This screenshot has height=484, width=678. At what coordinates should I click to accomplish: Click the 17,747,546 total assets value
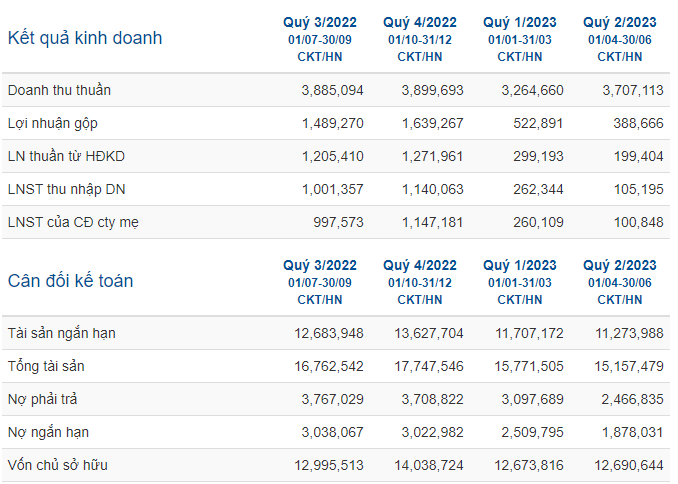(x=429, y=366)
